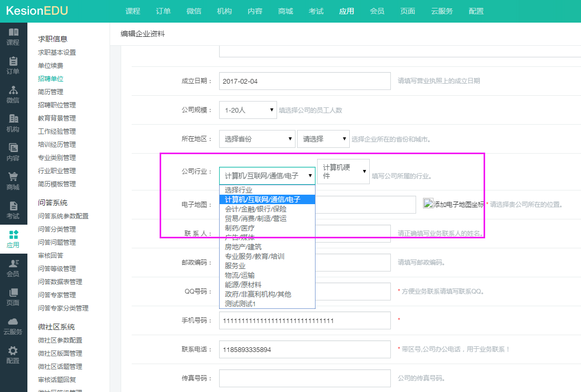The height and width of the screenshot is (392, 581).
Task: Choose 房地产/建筑 from the industry list
Action: [243, 247]
